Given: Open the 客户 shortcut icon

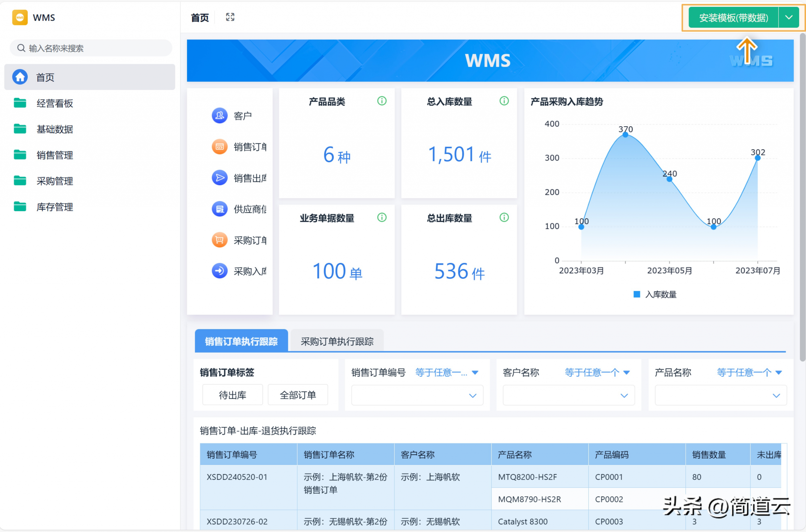Looking at the screenshot, I should pos(219,116).
